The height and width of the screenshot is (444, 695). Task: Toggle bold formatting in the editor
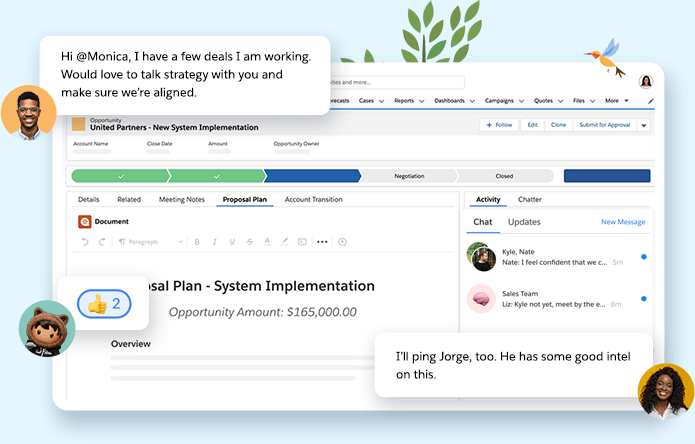click(197, 242)
